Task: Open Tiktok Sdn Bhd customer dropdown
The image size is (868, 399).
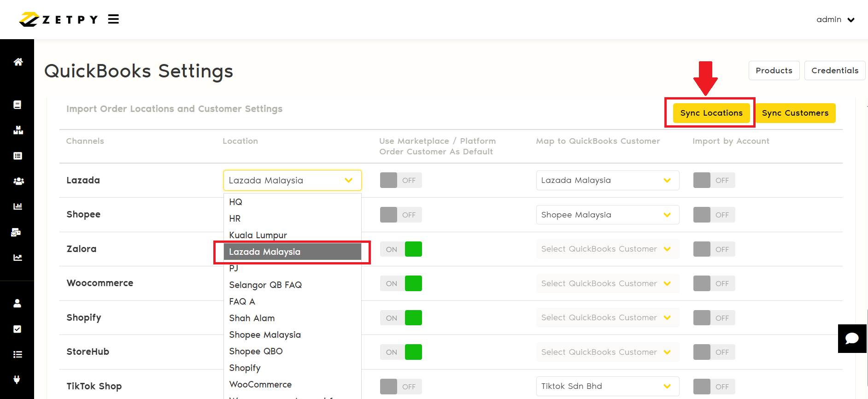Action: [607, 386]
